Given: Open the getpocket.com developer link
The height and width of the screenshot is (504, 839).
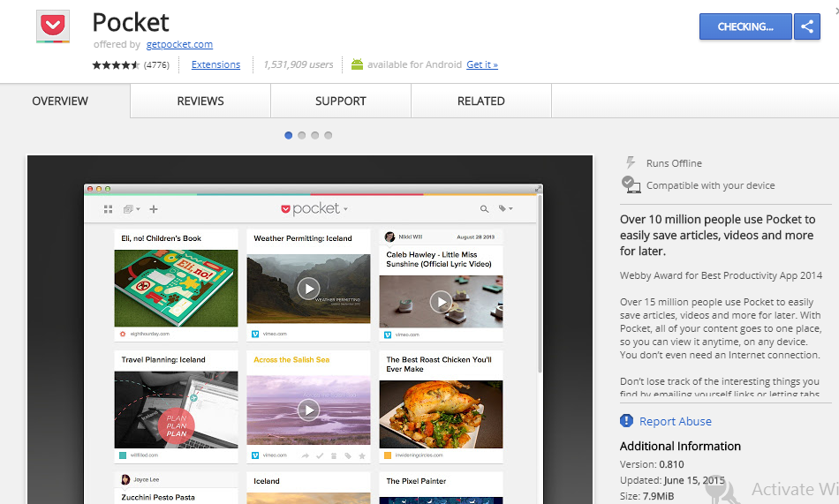Looking at the screenshot, I should tap(179, 44).
